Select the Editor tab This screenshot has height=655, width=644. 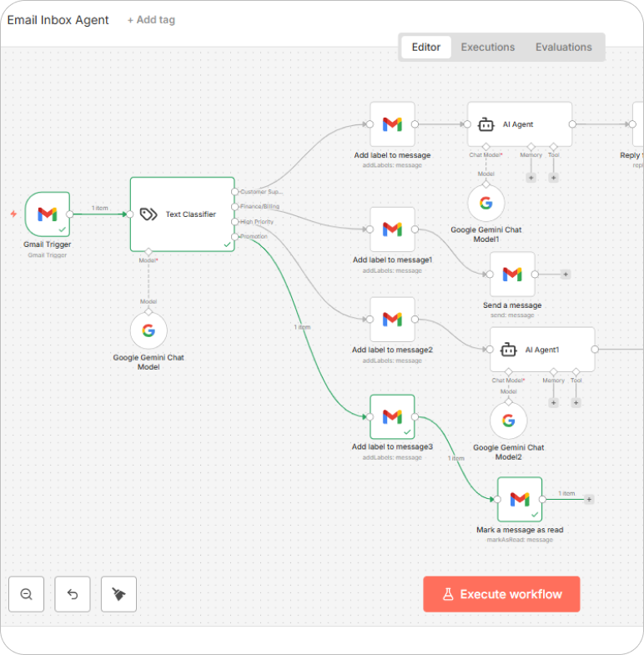coord(426,48)
